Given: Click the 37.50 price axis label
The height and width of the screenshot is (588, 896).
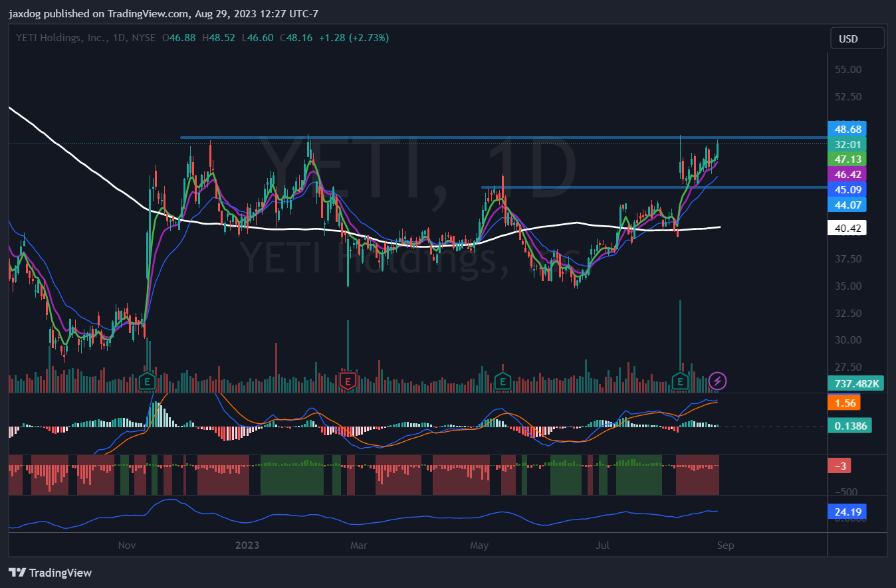Looking at the screenshot, I should (847, 259).
